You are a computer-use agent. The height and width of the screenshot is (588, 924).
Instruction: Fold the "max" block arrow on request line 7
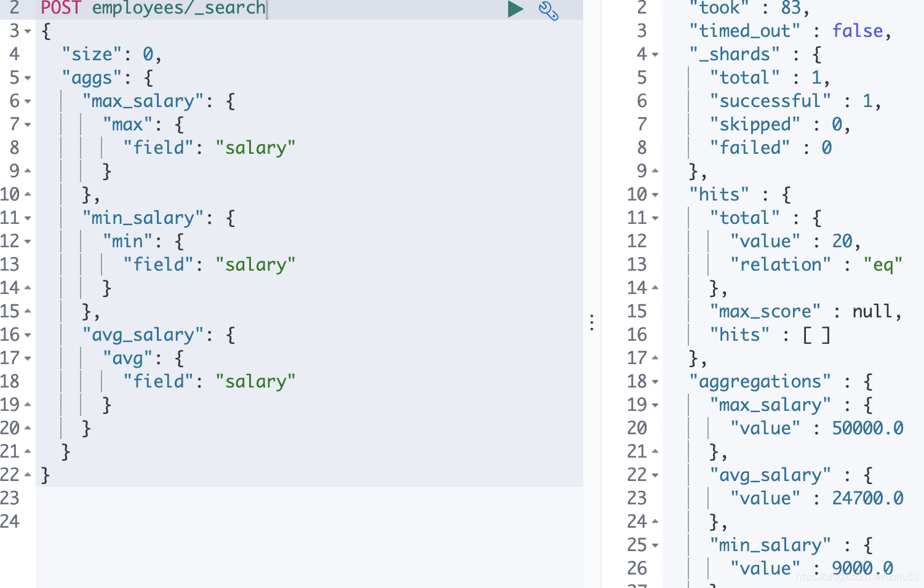pos(28,125)
